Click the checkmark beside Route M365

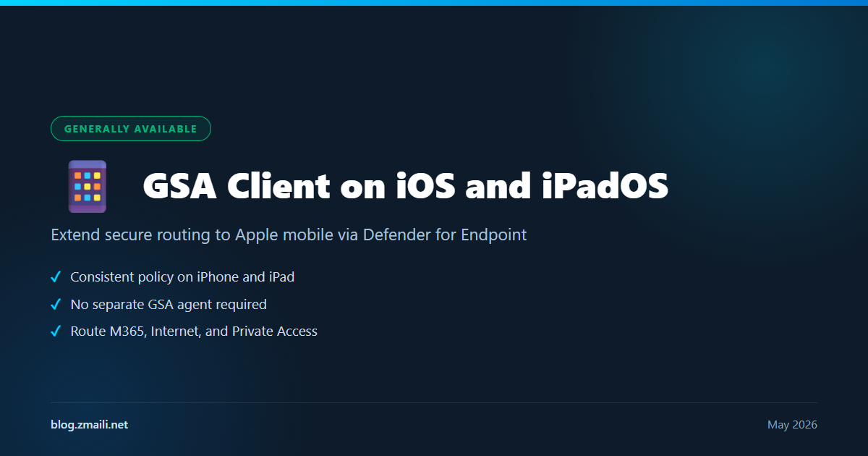[x=55, y=332]
